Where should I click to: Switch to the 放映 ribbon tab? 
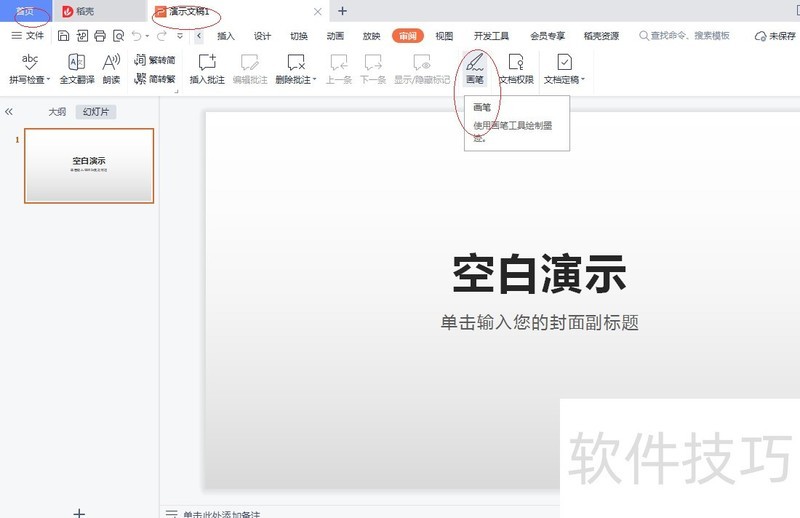pos(371,36)
